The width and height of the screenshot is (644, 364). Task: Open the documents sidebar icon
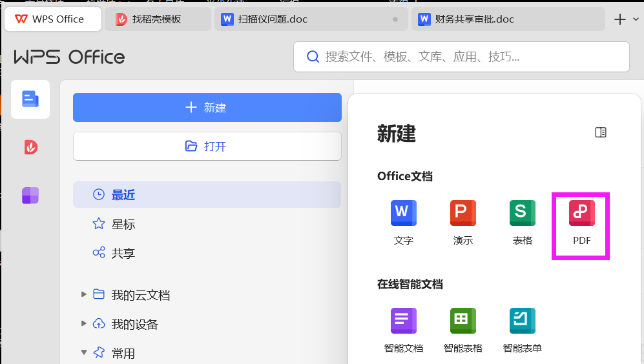point(30,99)
